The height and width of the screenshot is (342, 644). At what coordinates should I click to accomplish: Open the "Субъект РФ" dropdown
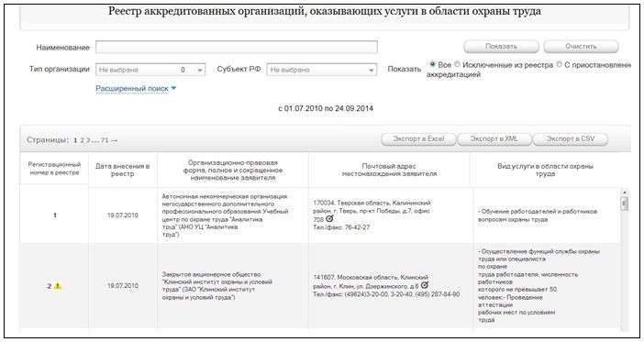point(322,70)
